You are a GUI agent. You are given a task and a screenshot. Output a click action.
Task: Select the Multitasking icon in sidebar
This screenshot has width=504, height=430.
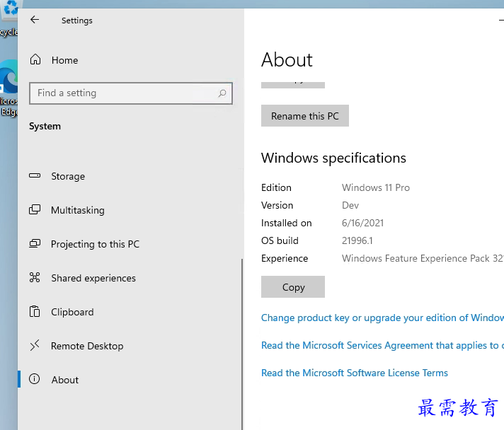coord(35,210)
